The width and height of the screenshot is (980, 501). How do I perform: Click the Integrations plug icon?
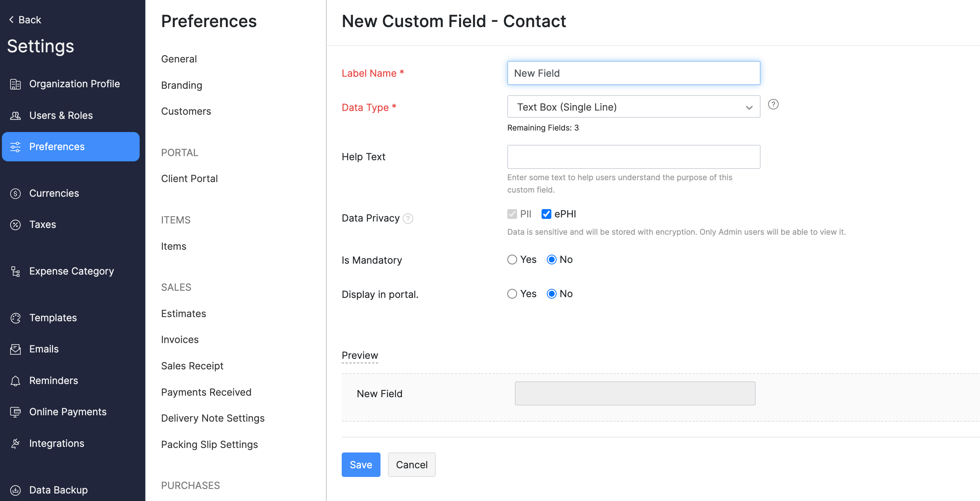[15, 443]
